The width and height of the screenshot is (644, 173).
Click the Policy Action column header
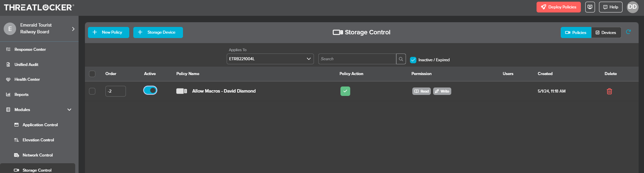(351, 74)
